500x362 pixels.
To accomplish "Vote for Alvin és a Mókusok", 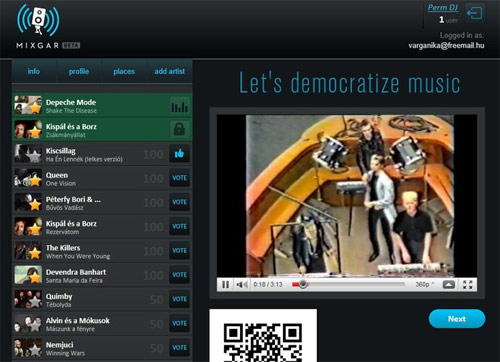I will click(x=179, y=323).
